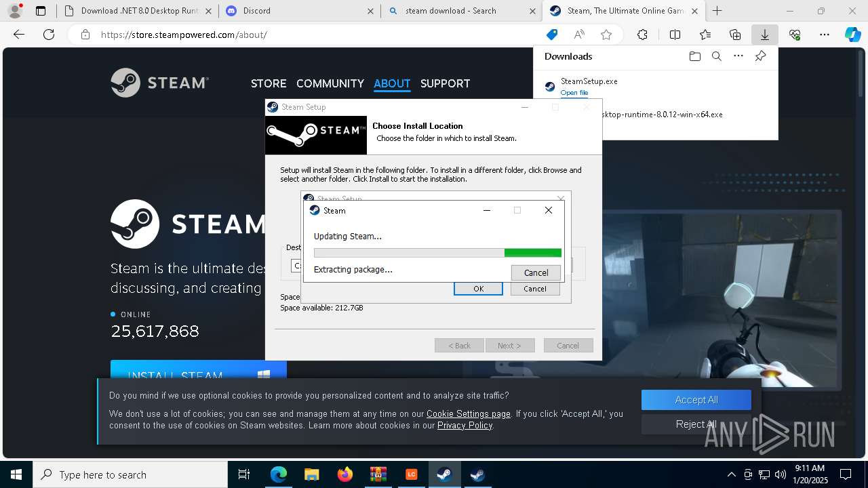Open File Explorer from taskbar

pos(311,474)
